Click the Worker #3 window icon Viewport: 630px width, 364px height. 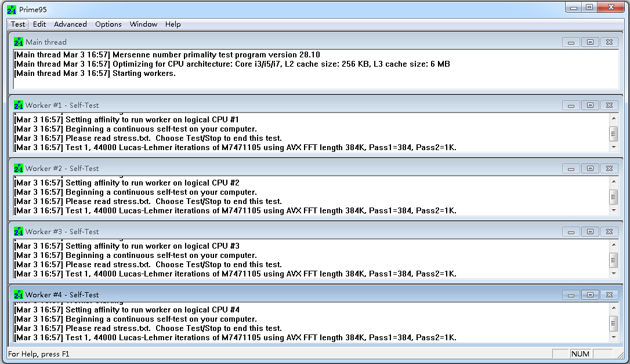click(19, 232)
